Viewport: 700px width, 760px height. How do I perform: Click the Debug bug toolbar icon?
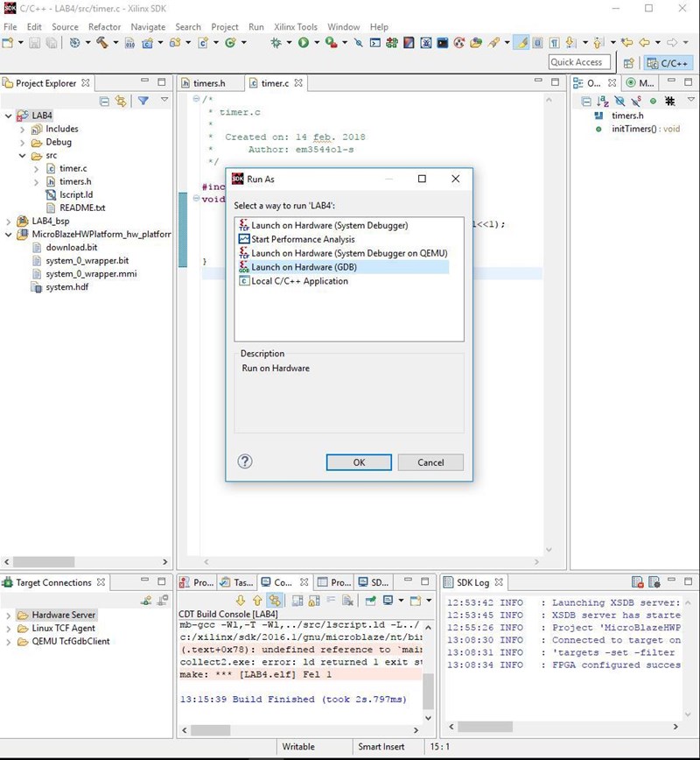277,42
